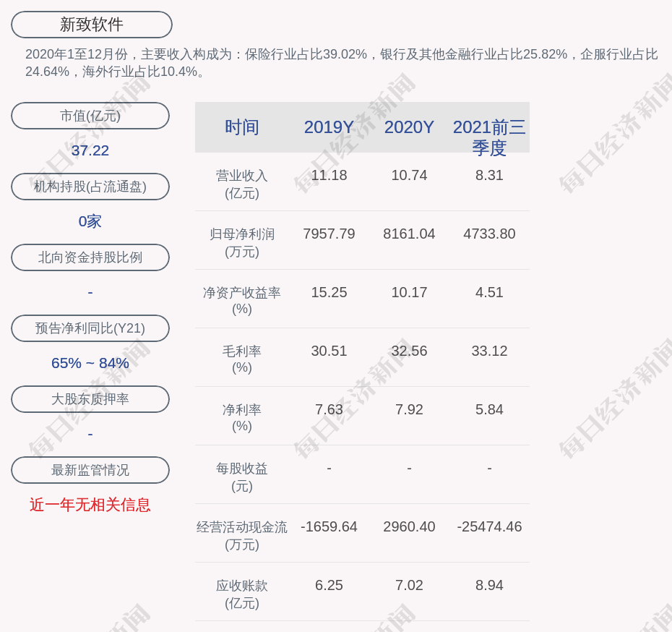Click the 新致软件 company name pill

coord(92,25)
